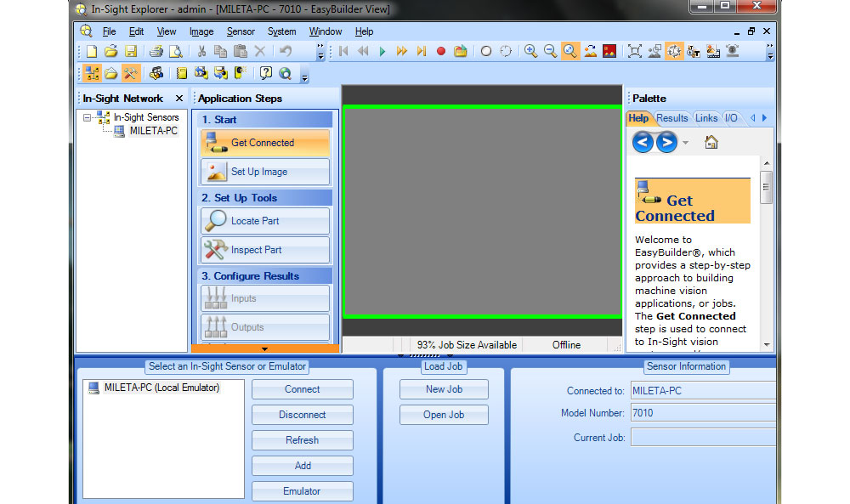Click the globe with magnifier icon
This screenshot has height=504, width=850.
285,73
